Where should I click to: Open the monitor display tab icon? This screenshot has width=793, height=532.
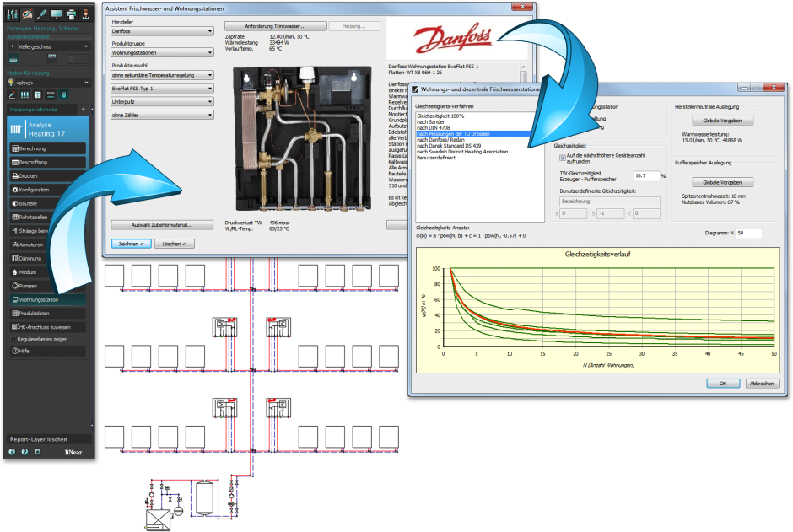point(57,14)
